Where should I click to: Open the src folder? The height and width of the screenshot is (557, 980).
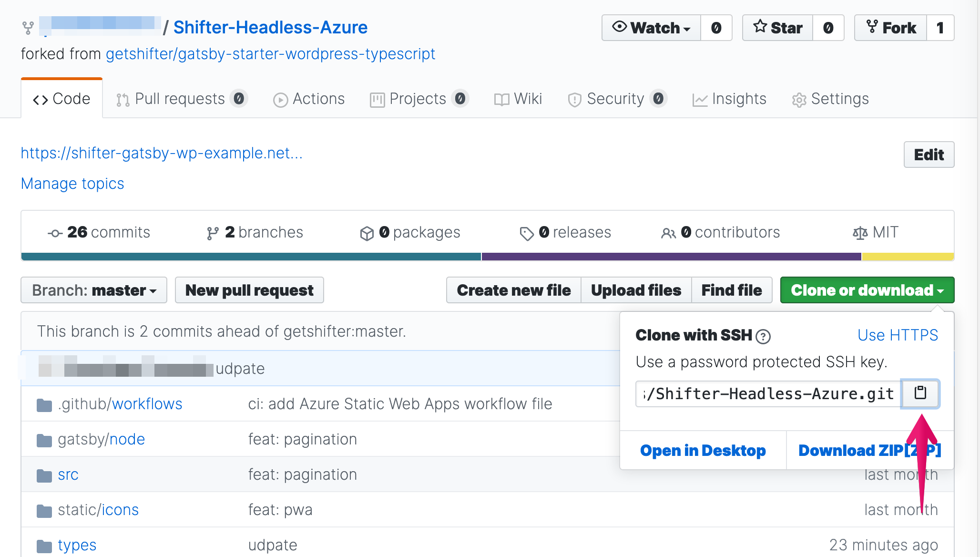[x=68, y=474]
